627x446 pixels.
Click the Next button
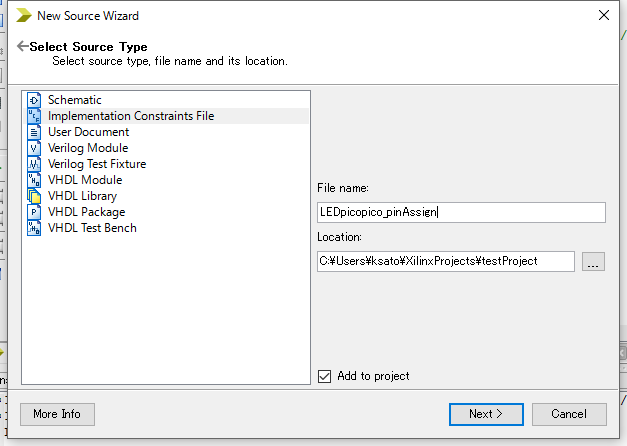click(486, 414)
